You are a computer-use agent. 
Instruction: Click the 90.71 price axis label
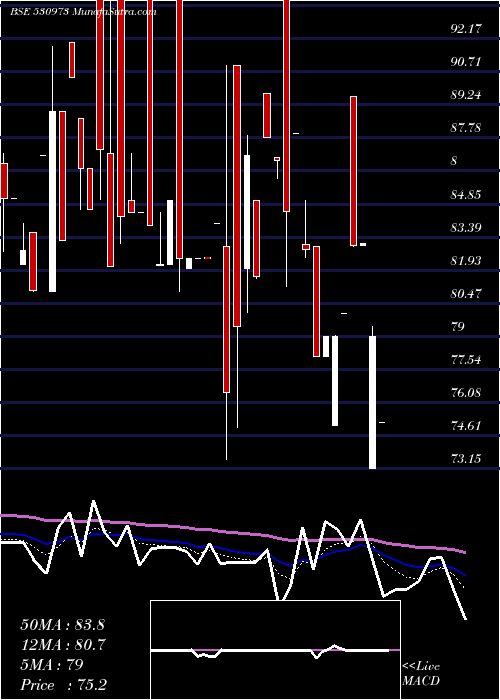click(466, 62)
